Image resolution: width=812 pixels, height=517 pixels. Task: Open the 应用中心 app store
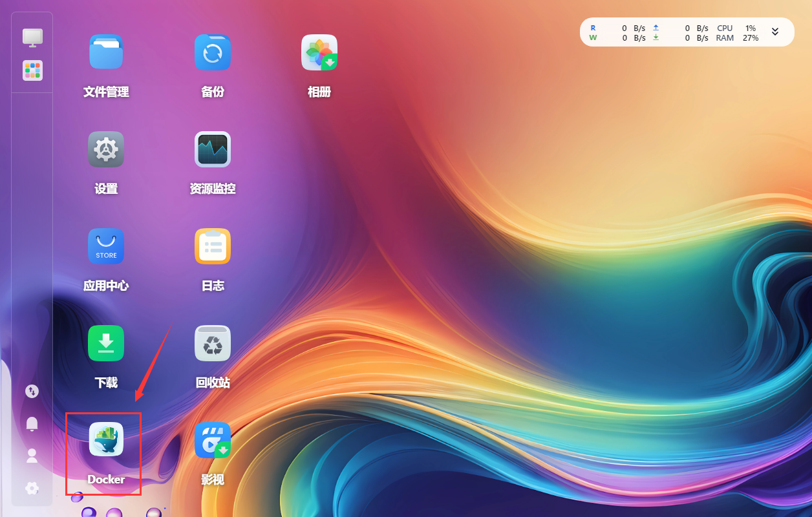pos(106,246)
